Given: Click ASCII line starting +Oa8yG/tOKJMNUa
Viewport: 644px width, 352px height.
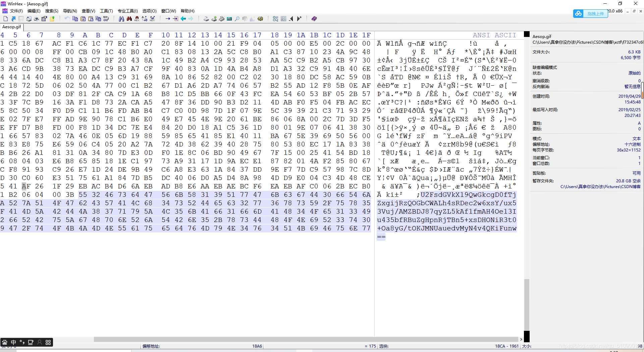Looking at the screenshot, I should (447, 228).
